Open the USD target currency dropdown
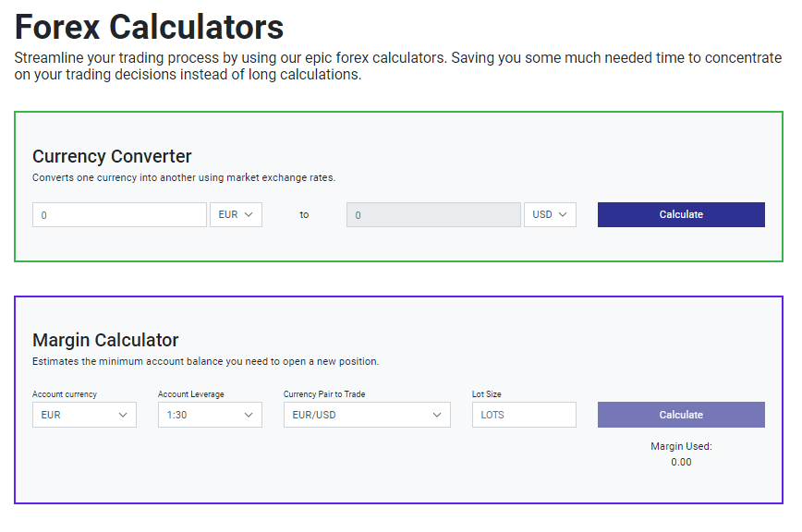Viewport: 802px width, 532px height. 549,214
